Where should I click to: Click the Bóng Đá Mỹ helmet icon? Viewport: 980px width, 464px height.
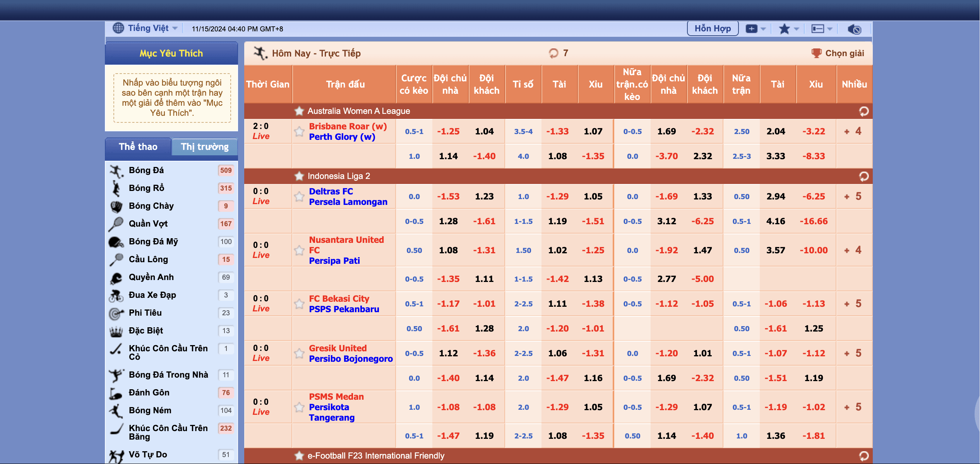pos(116,242)
